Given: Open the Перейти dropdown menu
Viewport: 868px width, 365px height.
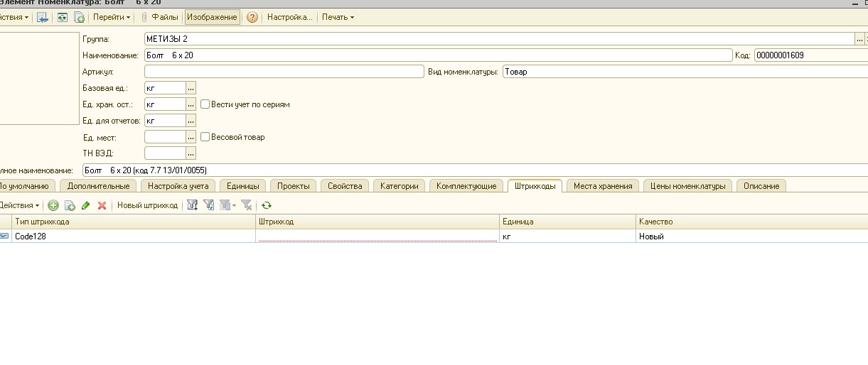Looking at the screenshot, I should [x=112, y=17].
